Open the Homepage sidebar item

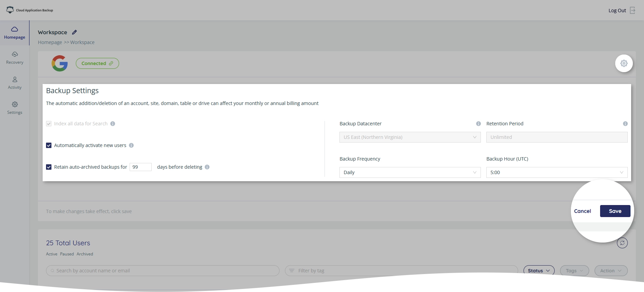point(15,33)
